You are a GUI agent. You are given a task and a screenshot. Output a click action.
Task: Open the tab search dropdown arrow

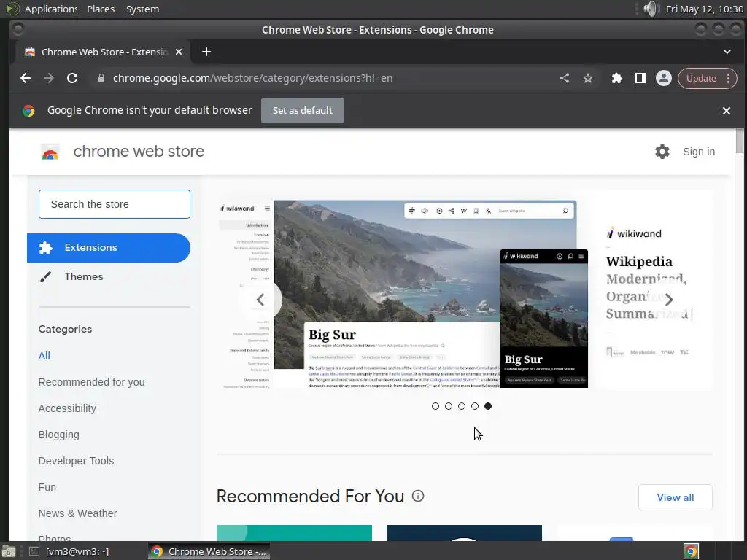[727, 52]
